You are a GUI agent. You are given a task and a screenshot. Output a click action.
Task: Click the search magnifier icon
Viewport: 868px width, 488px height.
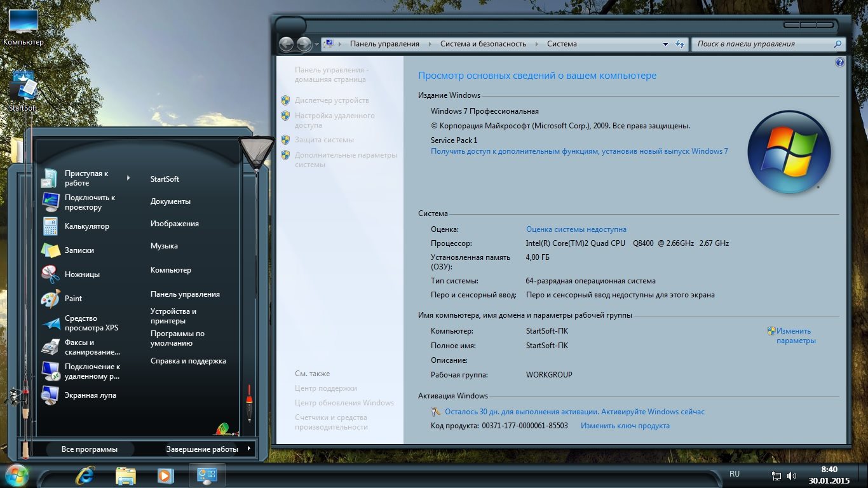coord(837,44)
